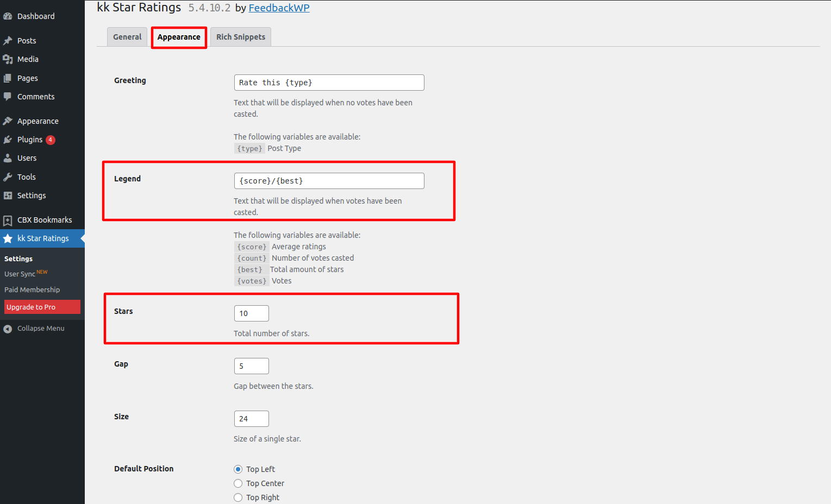The width and height of the screenshot is (831, 504).
Task: Click into the Greeting text field
Action: click(x=329, y=83)
